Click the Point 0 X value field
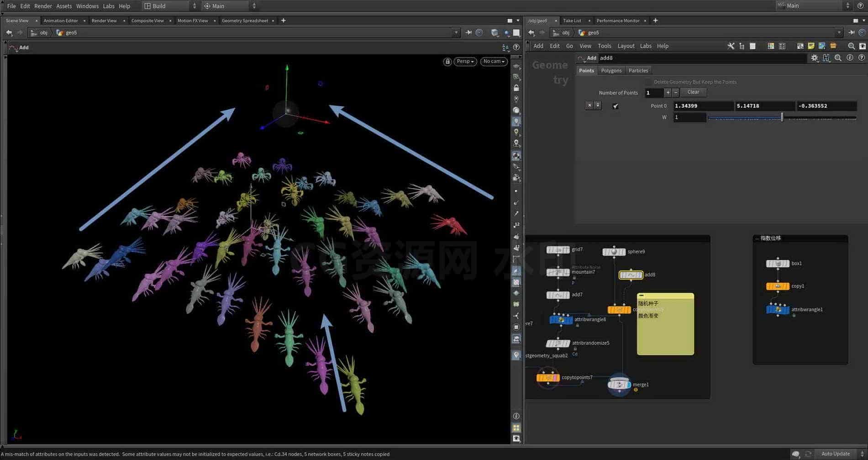Viewport: 868px width, 460px height. (x=703, y=106)
